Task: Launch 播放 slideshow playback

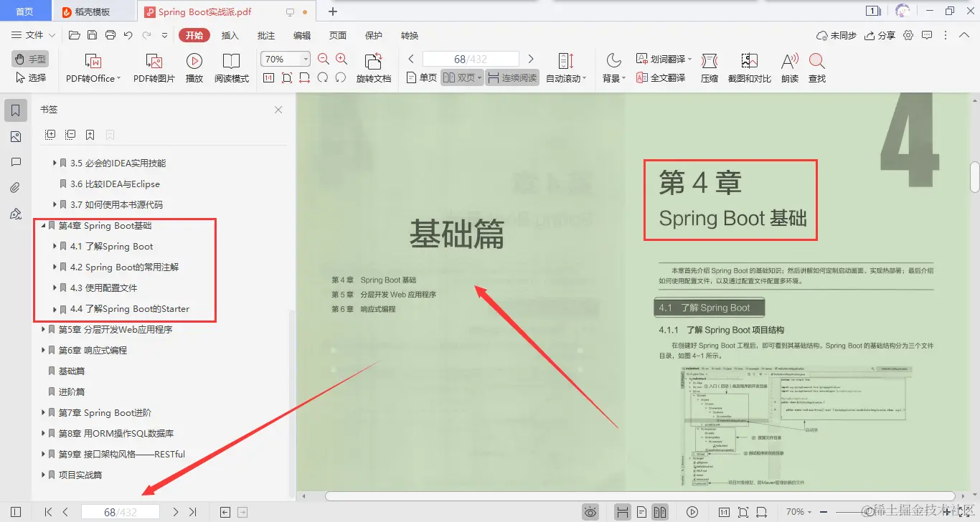Action: 194,67
